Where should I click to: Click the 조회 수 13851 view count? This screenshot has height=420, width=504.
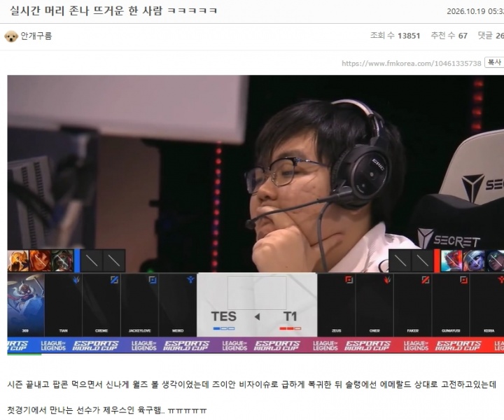point(395,36)
